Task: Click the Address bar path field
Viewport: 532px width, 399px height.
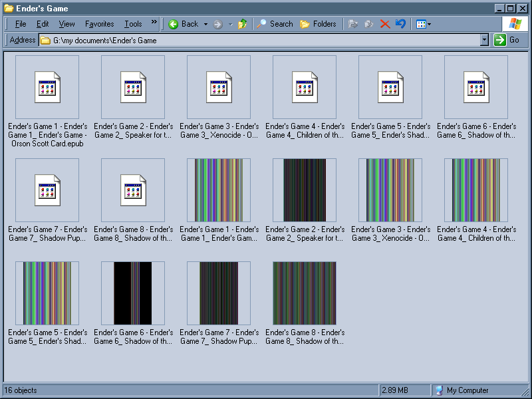Action: coord(264,41)
